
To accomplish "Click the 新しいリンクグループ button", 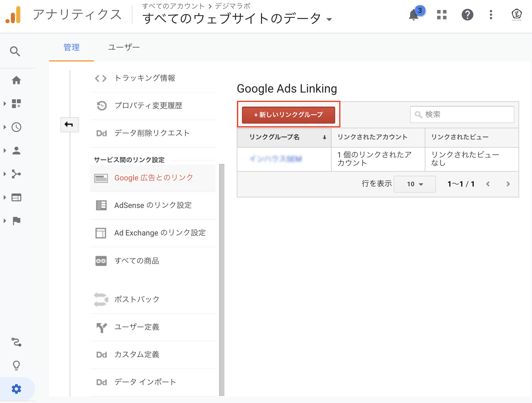I will pos(289,115).
